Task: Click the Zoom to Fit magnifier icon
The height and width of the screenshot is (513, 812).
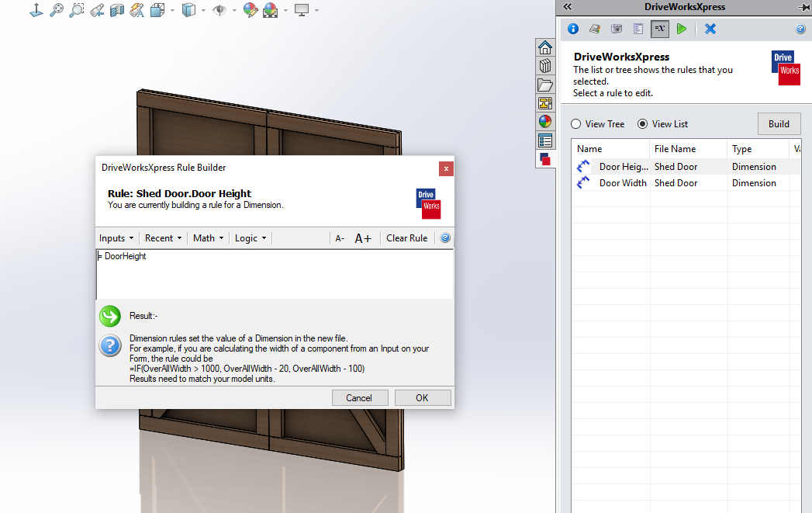Action: point(57,10)
